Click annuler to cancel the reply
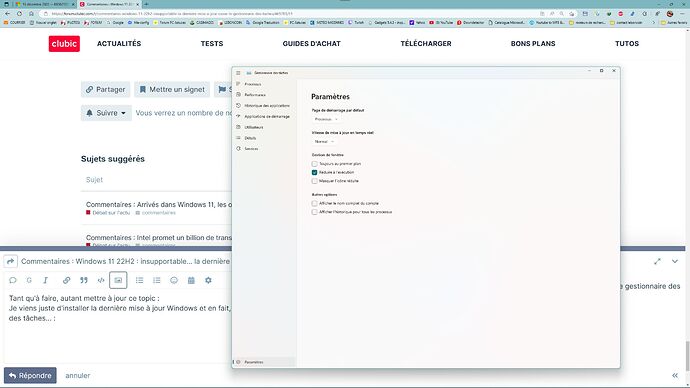 (77, 376)
